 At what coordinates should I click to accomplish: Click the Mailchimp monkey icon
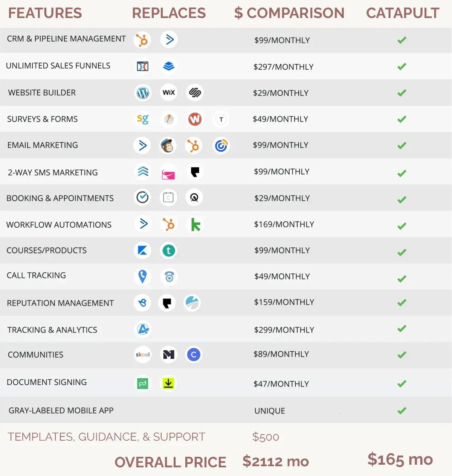click(x=168, y=146)
